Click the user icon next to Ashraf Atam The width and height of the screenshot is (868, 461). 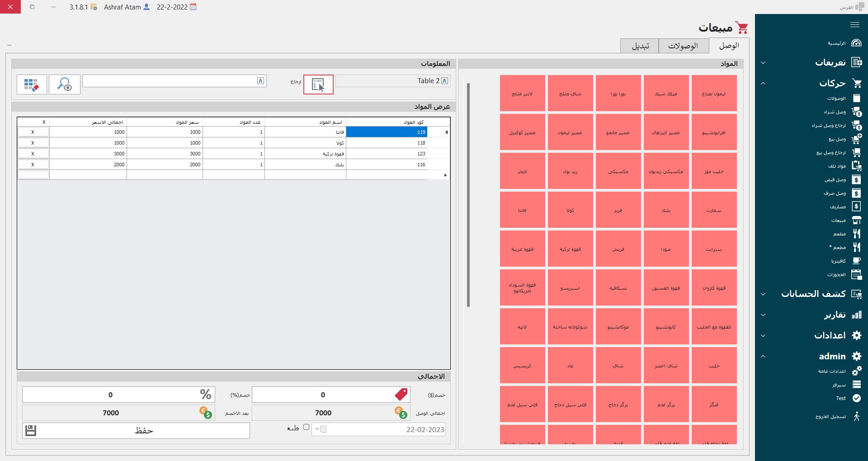[x=146, y=7]
